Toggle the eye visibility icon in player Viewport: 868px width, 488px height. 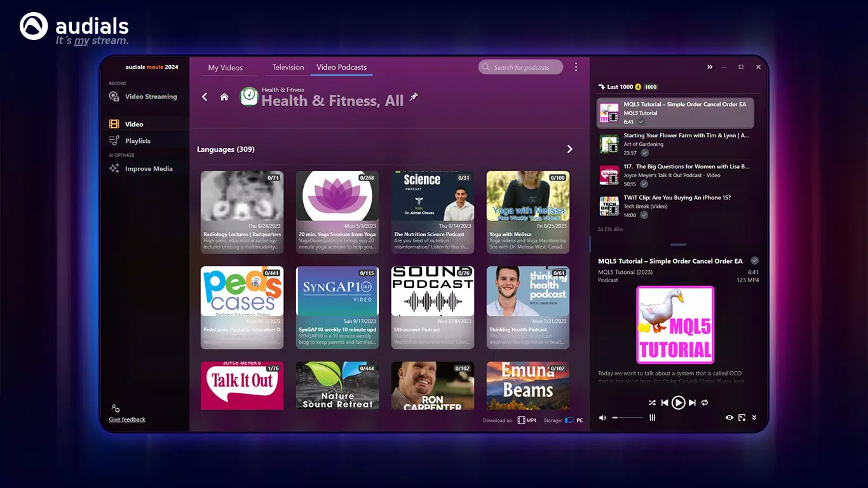pyautogui.click(x=729, y=417)
